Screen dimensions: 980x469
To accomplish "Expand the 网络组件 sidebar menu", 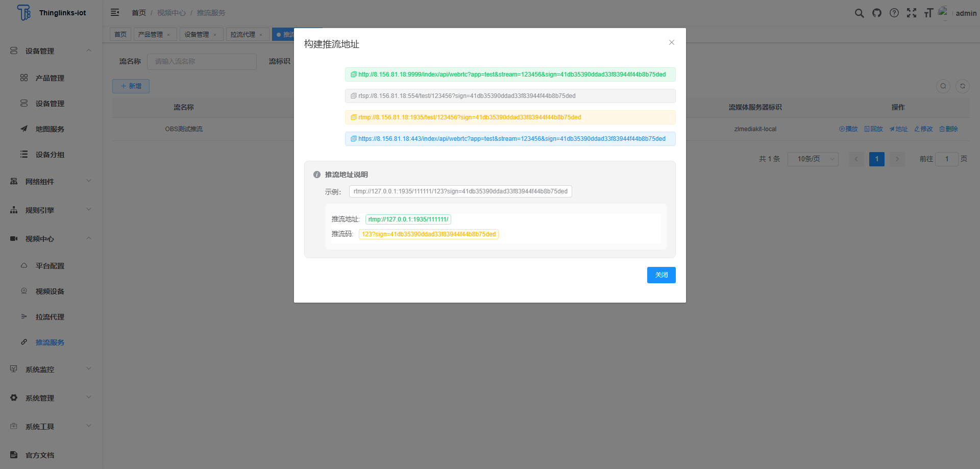I will 50,182.
